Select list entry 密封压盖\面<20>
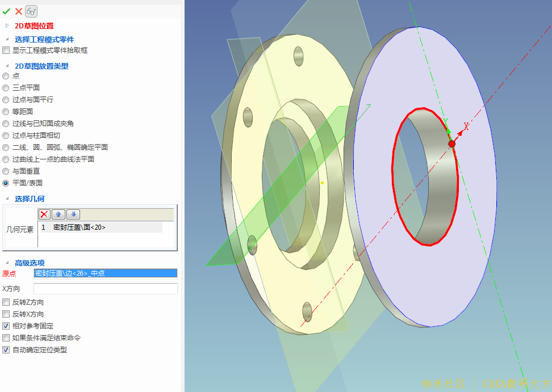Viewport: 552px width, 392px height. 80,227
